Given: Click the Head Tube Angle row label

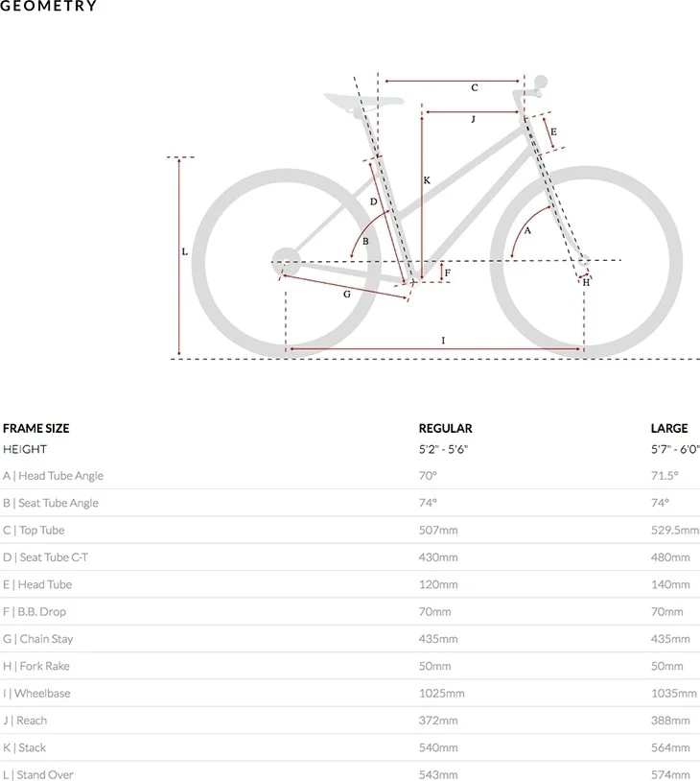Looking at the screenshot, I should (54, 476).
